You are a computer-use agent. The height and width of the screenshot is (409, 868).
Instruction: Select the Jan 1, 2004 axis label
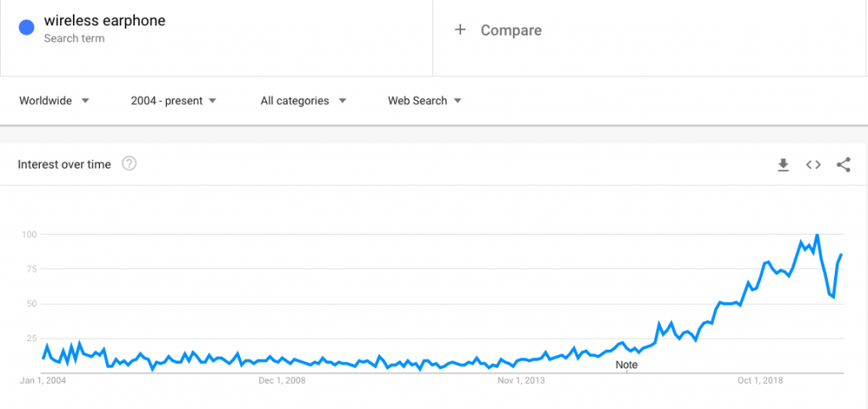[46, 380]
